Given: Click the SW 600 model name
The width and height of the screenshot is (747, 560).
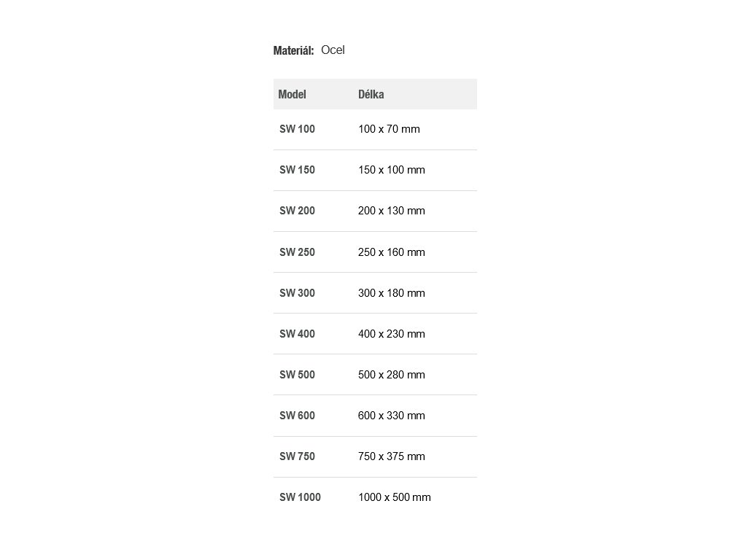Looking at the screenshot, I should [x=298, y=416].
